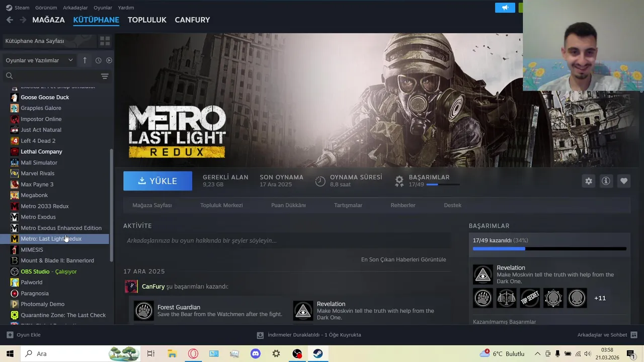Open Puan Dükkânı link
The image size is (644, 362).
[288, 205]
